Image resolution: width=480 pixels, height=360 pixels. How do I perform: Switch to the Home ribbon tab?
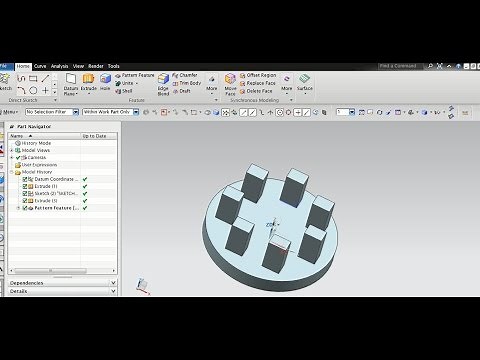[23, 66]
